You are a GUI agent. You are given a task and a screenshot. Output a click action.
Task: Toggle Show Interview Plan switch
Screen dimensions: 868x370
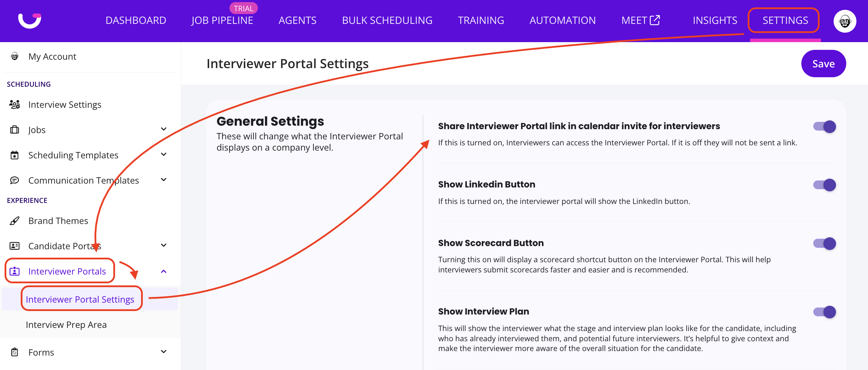coord(824,312)
